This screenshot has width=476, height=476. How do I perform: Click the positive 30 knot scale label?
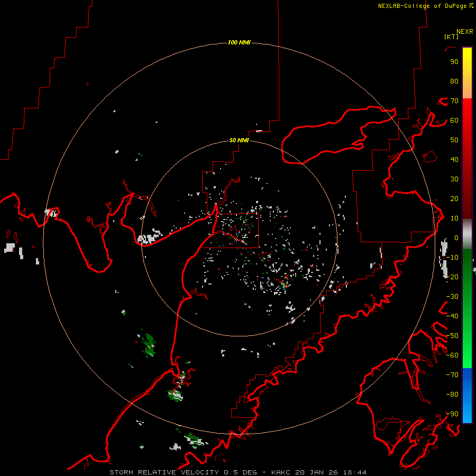(454, 179)
